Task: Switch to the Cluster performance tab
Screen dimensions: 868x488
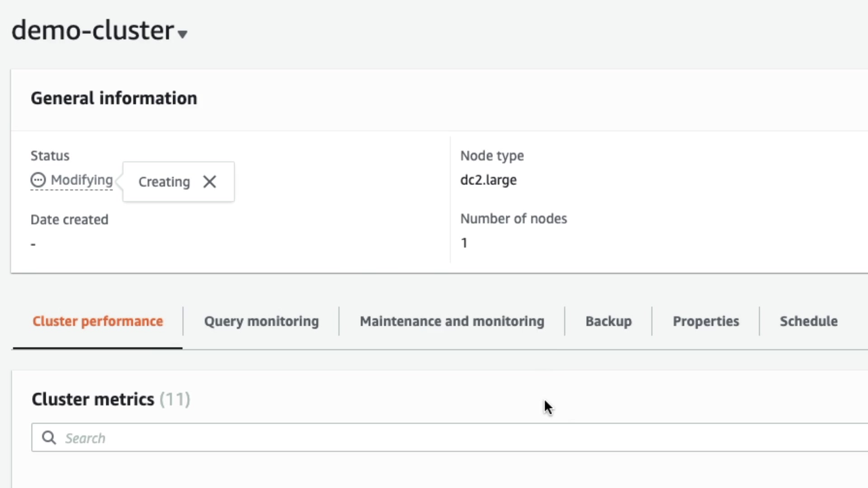Action: tap(98, 321)
